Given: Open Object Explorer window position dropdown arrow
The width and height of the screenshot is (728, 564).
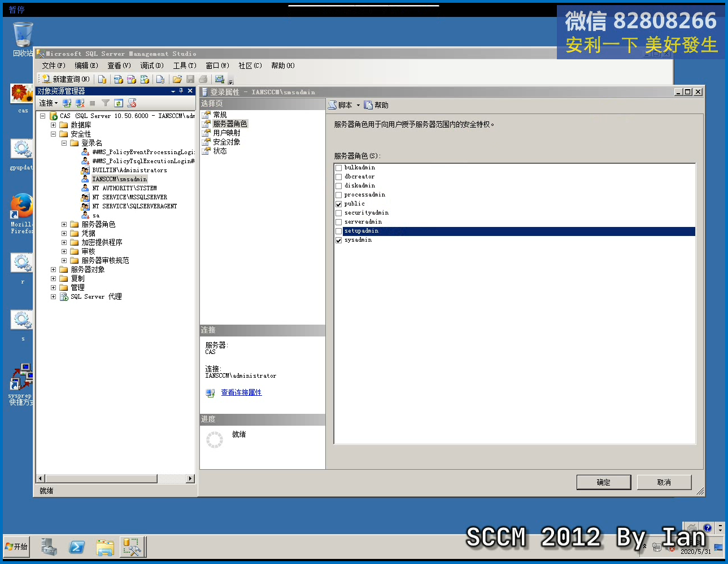Looking at the screenshot, I should (173, 91).
